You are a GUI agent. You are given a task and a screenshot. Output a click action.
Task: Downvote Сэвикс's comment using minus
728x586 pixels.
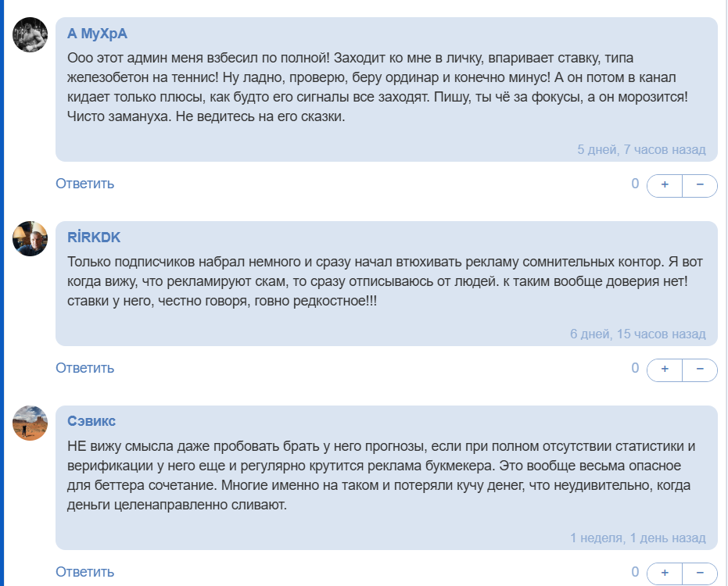(700, 573)
